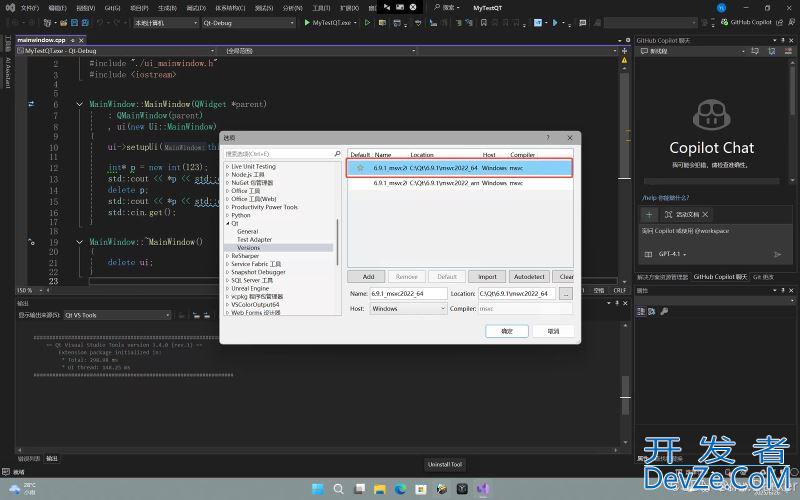Select the Live Unit Testing options node

253,166
